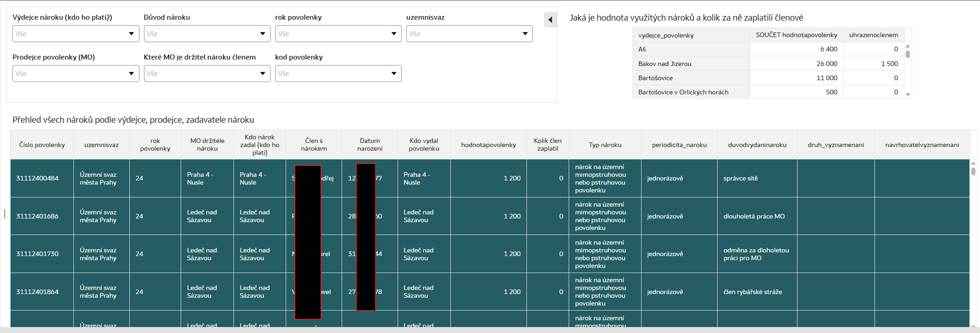Click the left edge panel resize handle

coord(5,214)
